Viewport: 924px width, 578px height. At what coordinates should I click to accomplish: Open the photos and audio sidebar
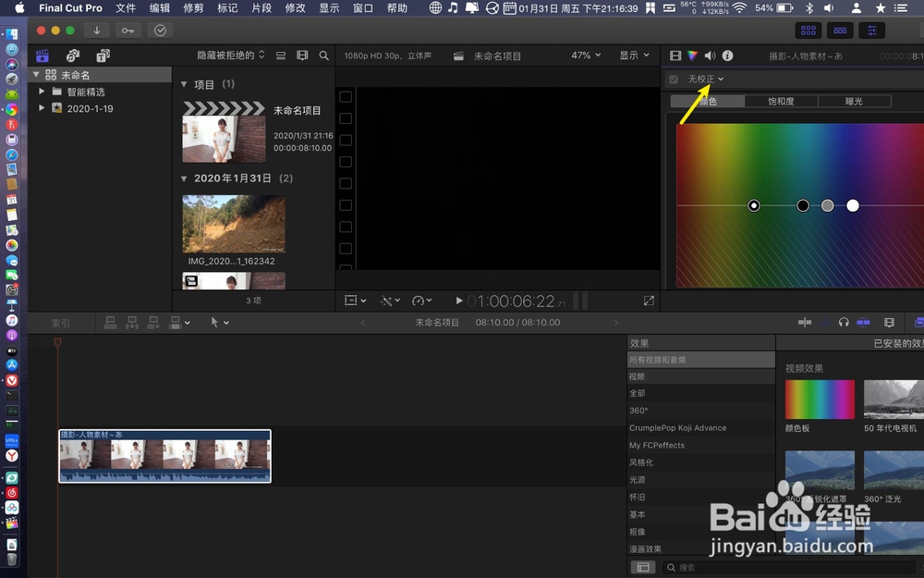click(x=72, y=55)
